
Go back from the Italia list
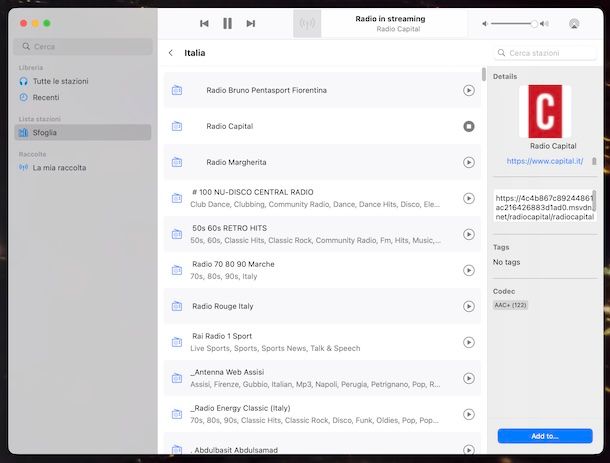tap(170, 53)
